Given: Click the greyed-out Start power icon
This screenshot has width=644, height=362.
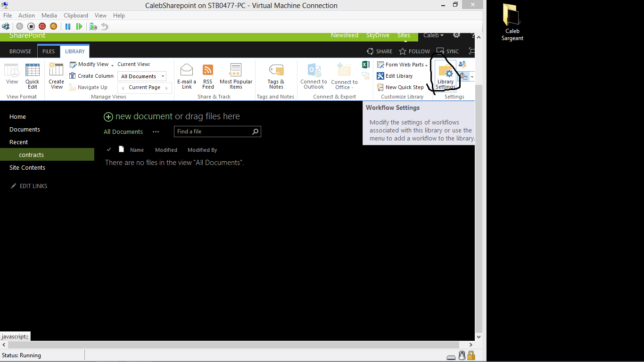Looking at the screenshot, I should click(20, 26).
